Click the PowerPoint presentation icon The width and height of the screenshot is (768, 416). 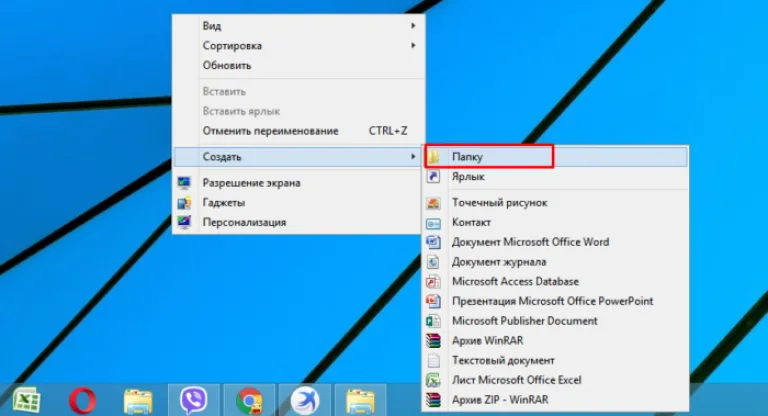[x=433, y=301]
